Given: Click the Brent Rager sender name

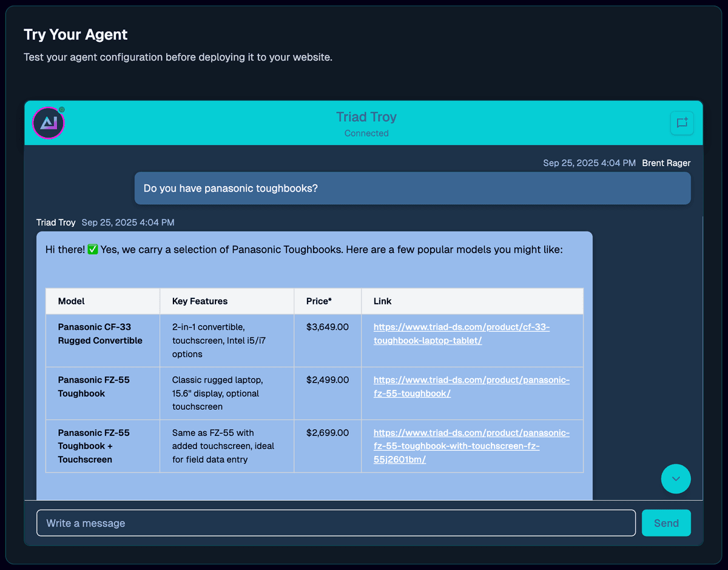Looking at the screenshot, I should point(666,163).
